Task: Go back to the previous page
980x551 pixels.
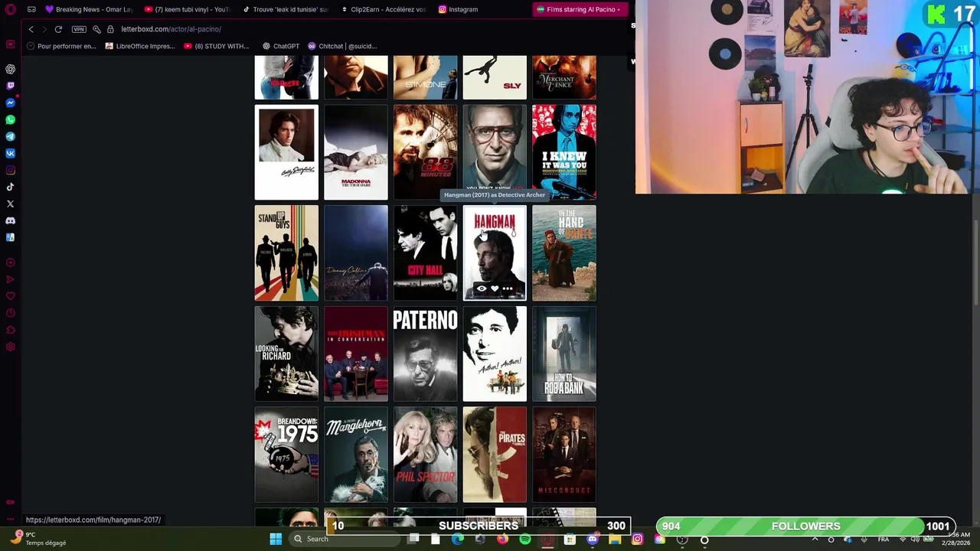Action: tap(31, 29)
